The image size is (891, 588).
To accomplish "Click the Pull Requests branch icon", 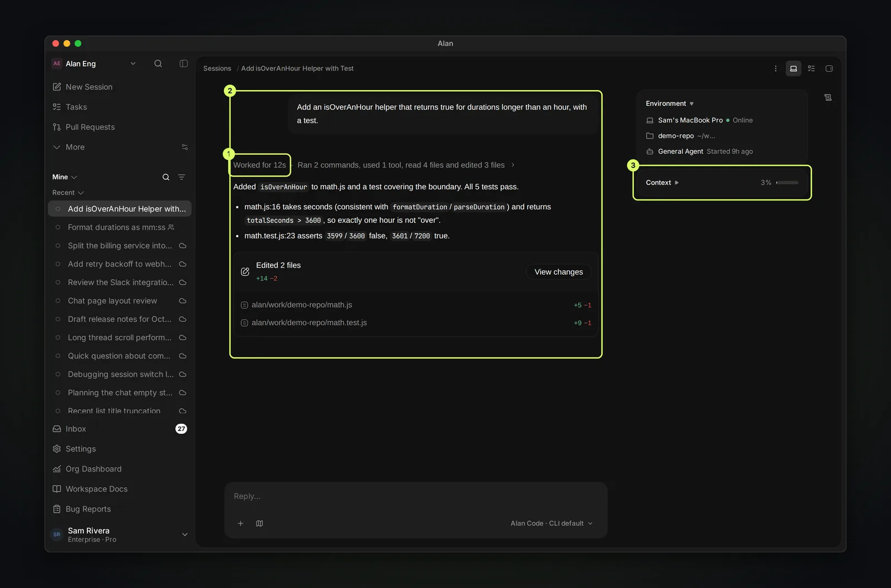I will point(57,127).
